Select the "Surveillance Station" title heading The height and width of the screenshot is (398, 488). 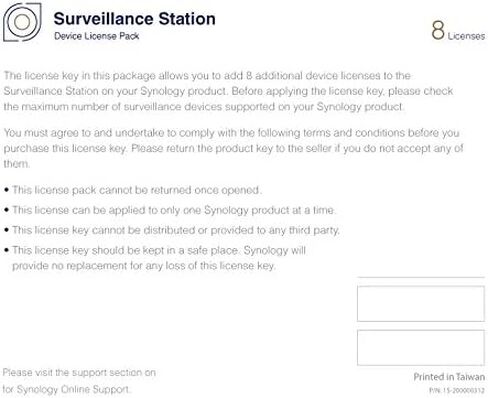pos(134,18)
